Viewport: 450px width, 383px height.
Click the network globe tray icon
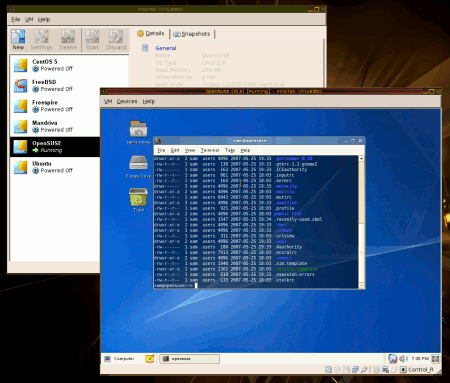pos(393,359)
